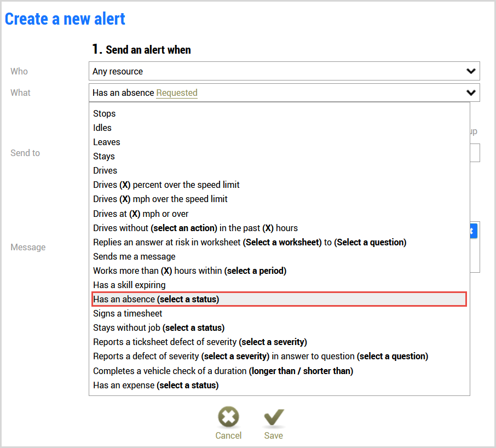Select Has an expense option

coord(279,386)
